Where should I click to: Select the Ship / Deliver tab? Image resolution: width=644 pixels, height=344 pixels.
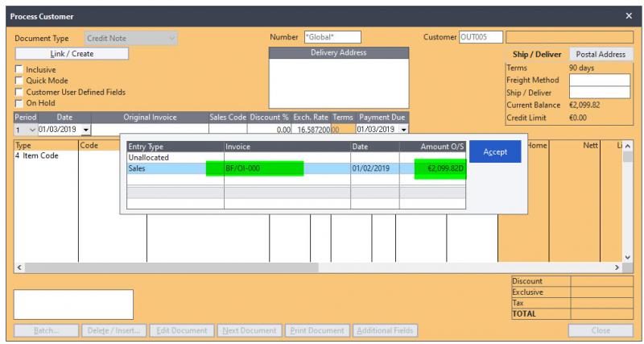537,54
